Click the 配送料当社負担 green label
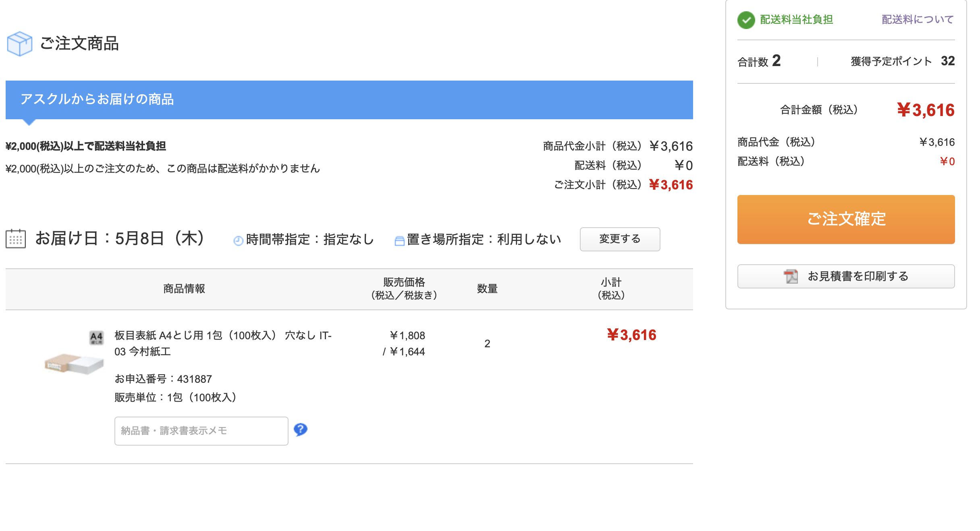 (x=796, y=20)
